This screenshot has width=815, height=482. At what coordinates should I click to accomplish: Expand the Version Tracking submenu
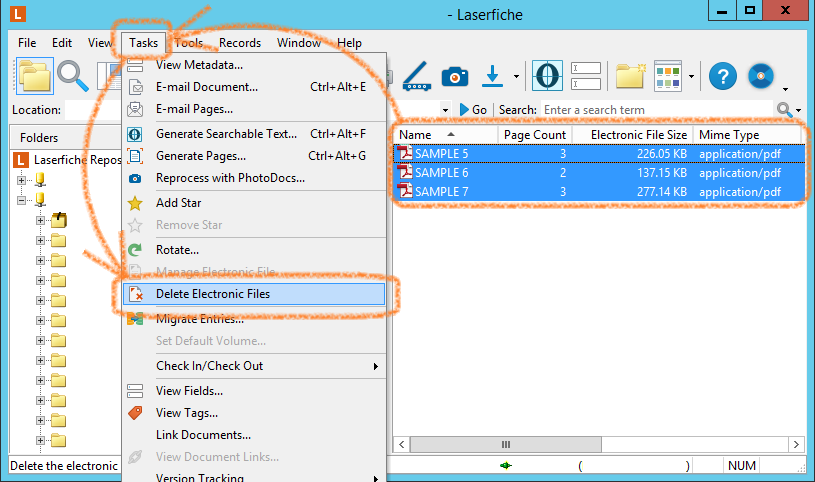376,478
